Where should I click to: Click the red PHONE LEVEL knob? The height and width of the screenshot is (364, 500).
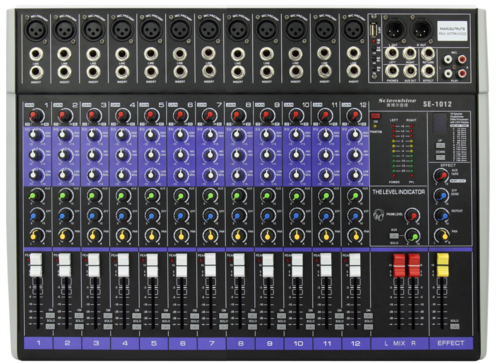(412, 216)
